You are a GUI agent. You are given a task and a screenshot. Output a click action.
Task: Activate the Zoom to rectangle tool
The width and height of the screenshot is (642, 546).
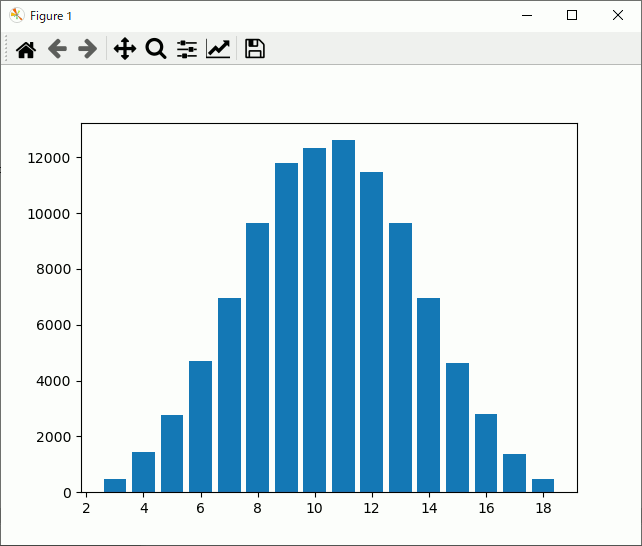point(156,49)
